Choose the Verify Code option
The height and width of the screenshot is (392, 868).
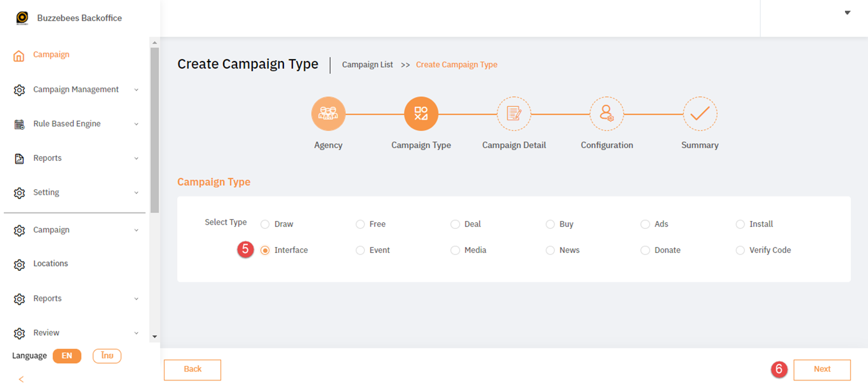(x=740, y=250)
